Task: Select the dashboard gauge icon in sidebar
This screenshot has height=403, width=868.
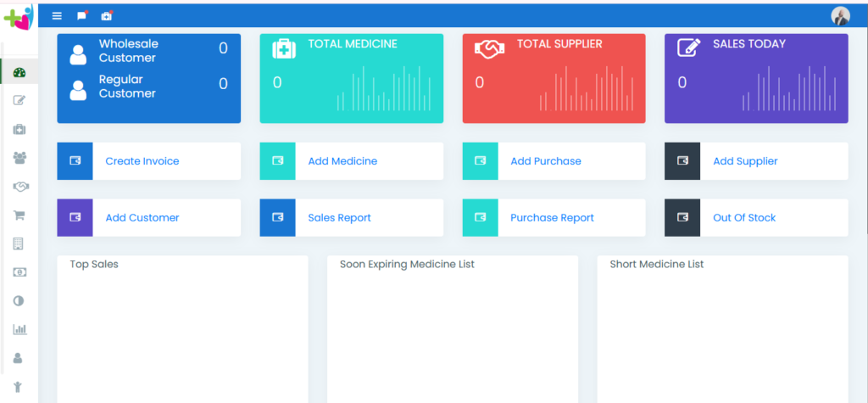Action: 19,73
